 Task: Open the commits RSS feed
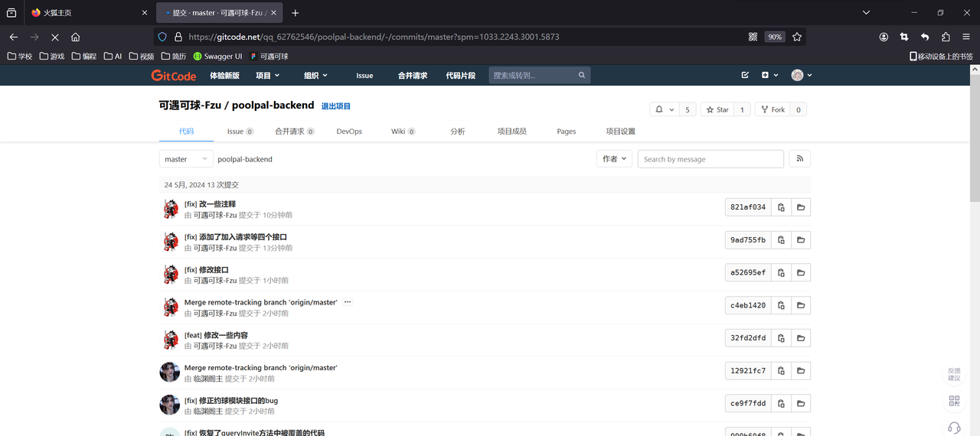(800, 159)
